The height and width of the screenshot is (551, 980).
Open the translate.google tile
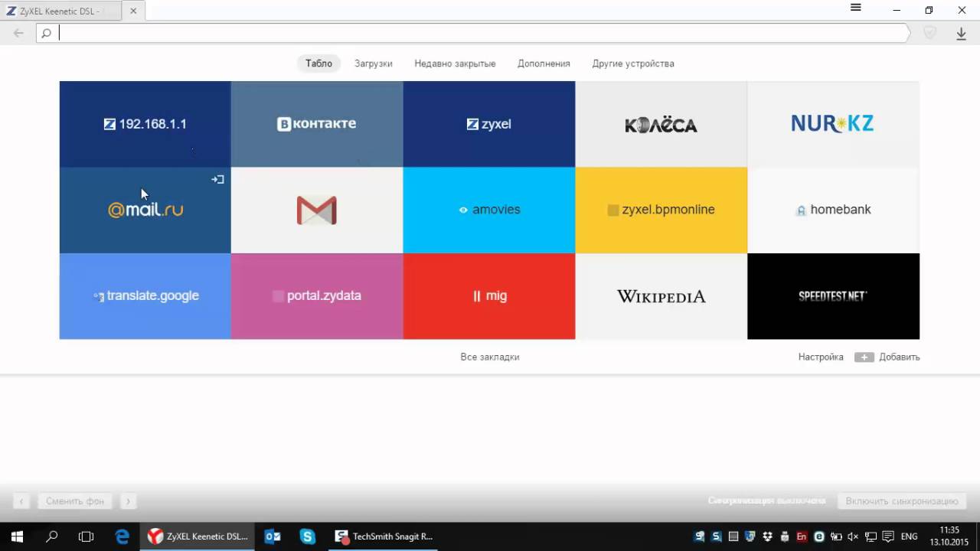pos(145,296)
